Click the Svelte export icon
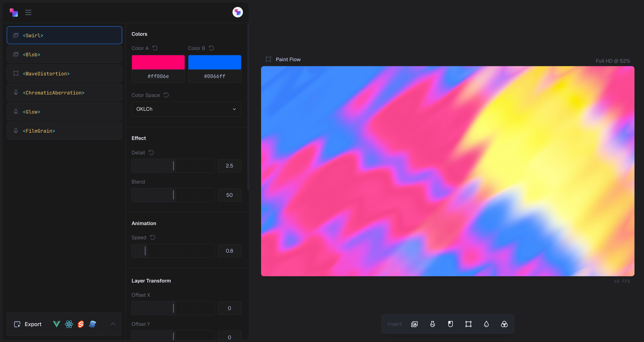 pyautogui.click(x=81, y=324)
